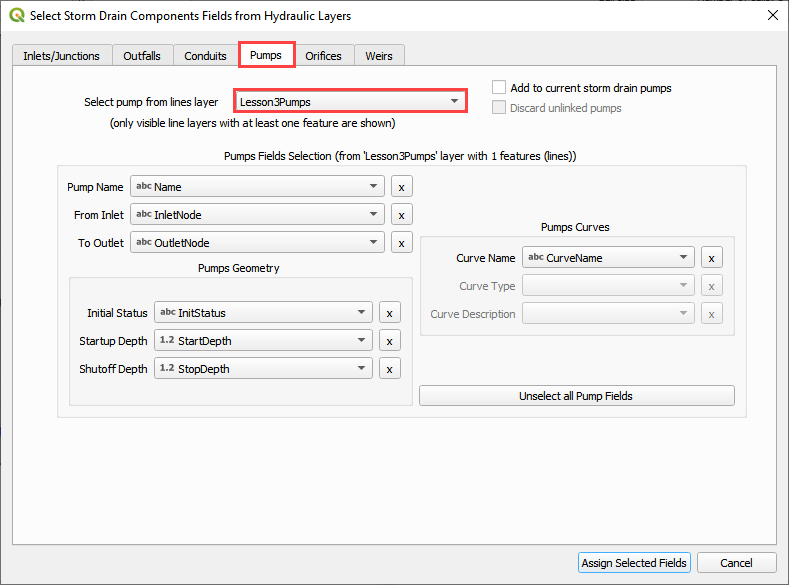The height and width of the screenshot is (585, 789).
Task: Open the Curve Name field dropdown
Action: click(x=608, y=258)
